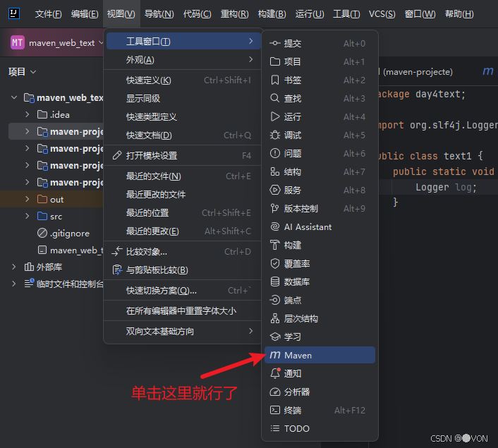Click the (maven-projecte) editor tab
Screen dimensions: 498x448
416,72
